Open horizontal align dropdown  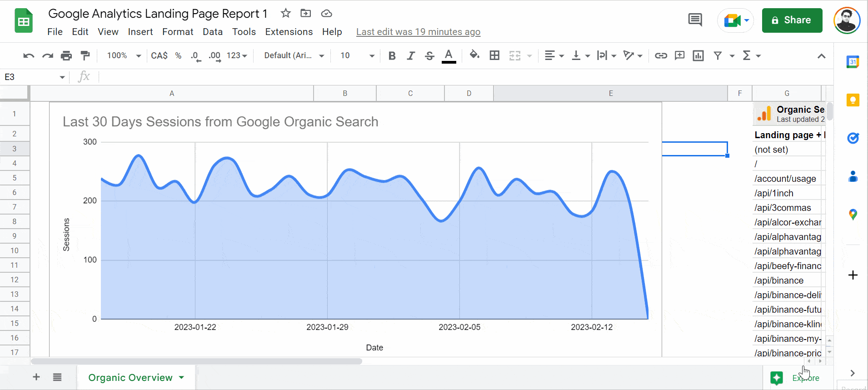point(554,55)
